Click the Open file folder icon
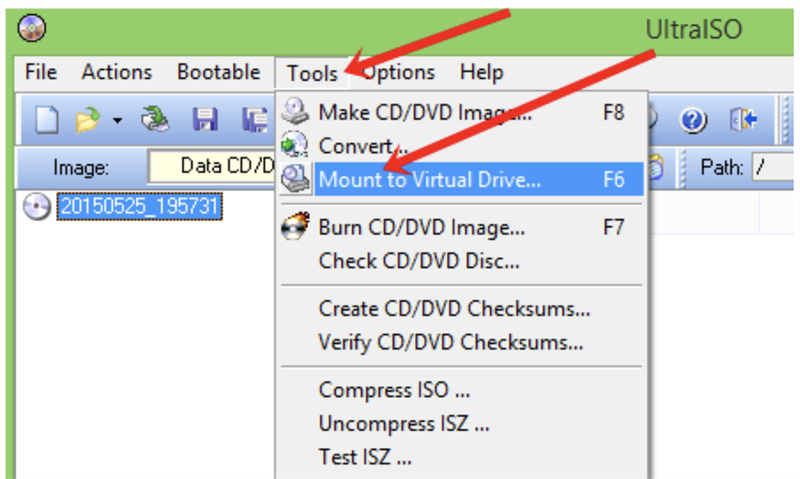The height and width of the screenshot is (479, 800). tap(87, 122)
